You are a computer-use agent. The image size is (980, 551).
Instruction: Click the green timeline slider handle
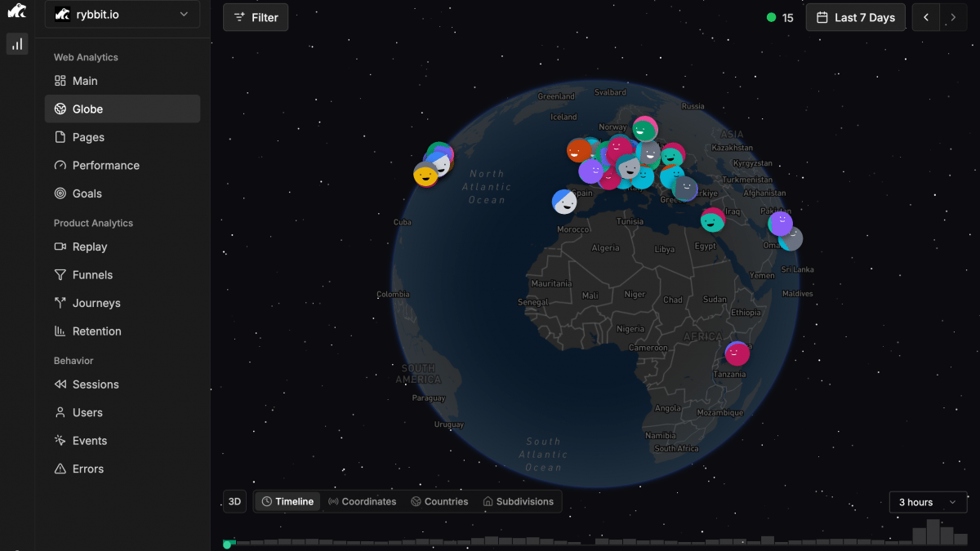tap(227, 544)
